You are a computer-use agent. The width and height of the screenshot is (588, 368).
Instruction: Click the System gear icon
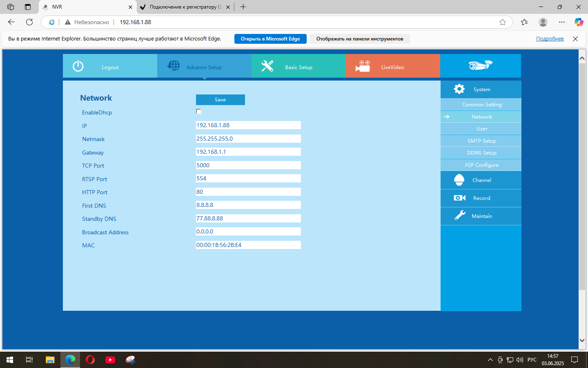coord(459,89)
